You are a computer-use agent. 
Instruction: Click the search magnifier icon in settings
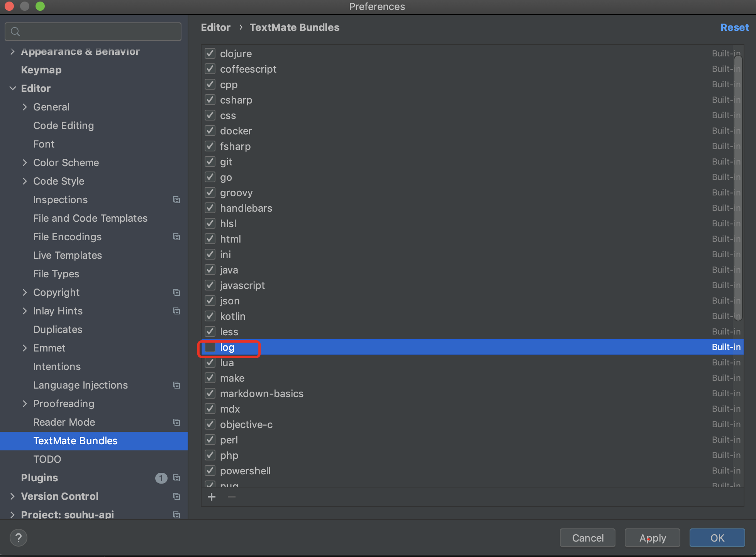click(15, 32)
